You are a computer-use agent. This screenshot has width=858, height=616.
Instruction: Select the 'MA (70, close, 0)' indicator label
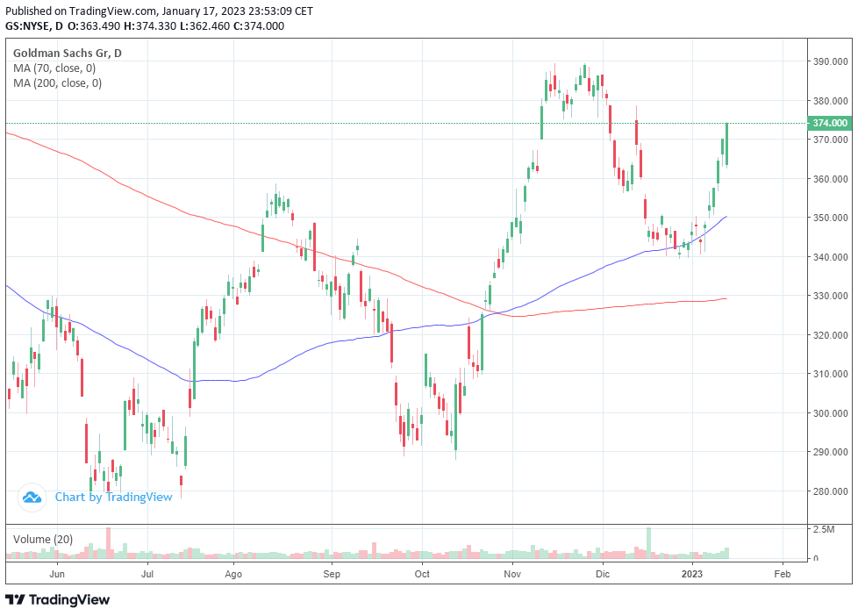[x=54, y=68]
